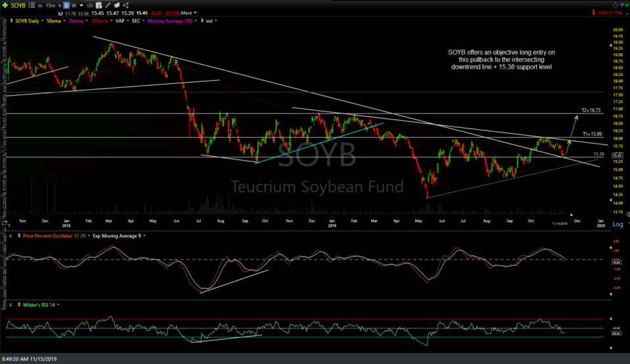This screenshot has height=364, width=630.
Task: Toggle the favorite star icon
Action: tap(616, 5)
